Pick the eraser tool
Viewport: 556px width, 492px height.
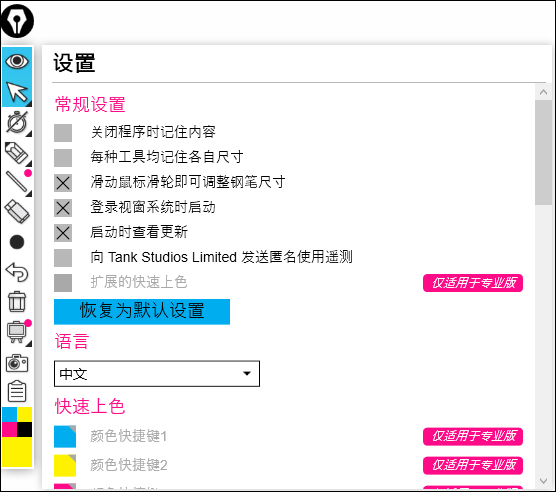17,212
